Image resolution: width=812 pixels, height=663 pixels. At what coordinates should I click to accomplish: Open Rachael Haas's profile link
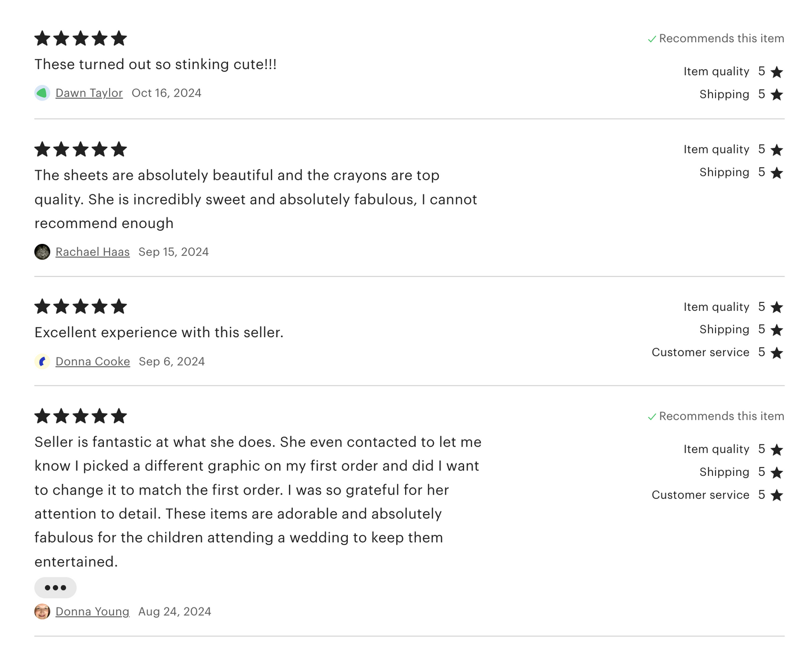pos(92,252)
